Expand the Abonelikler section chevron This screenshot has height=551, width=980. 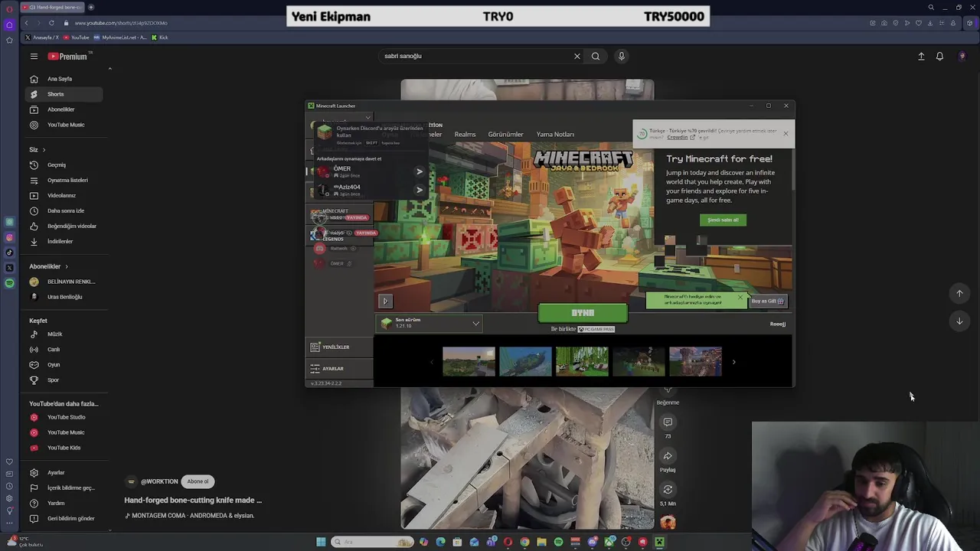(x=67, y=266)
